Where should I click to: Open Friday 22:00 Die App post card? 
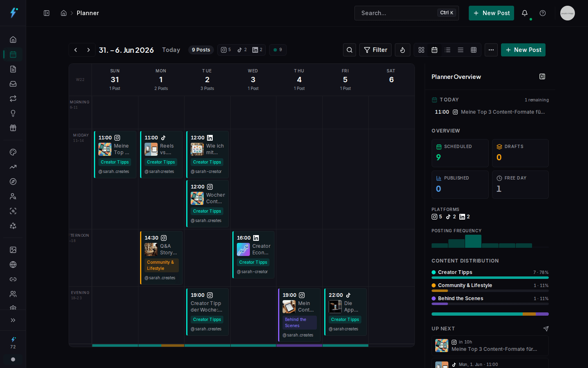coord(346,312)
